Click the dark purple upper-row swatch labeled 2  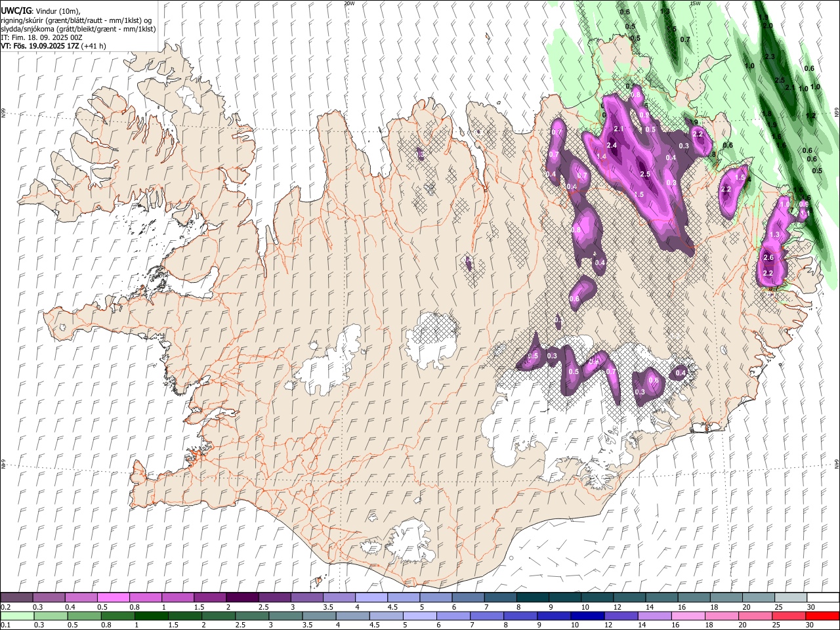pos(242,598)
